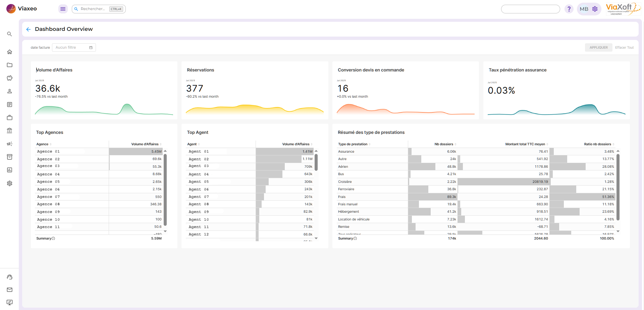Sort Top Agent by Agent column
Image resolution: width=644 pixels, height=310 pixels.
coord(193,144)
